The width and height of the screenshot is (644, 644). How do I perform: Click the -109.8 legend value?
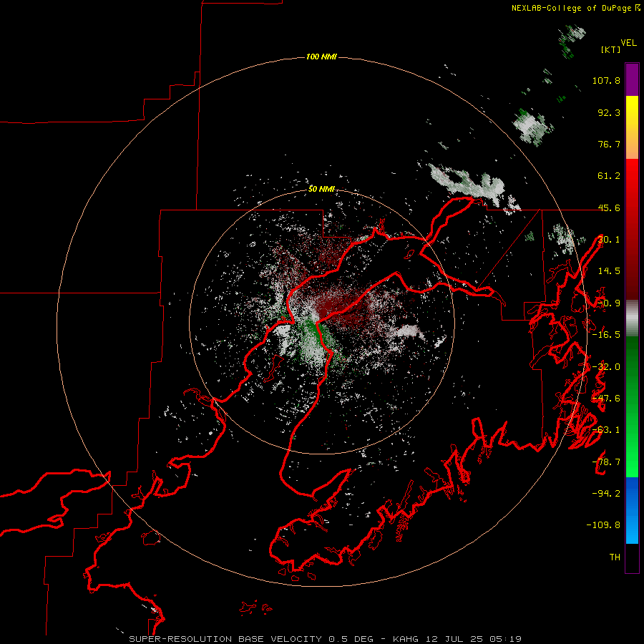click(603, 525)
